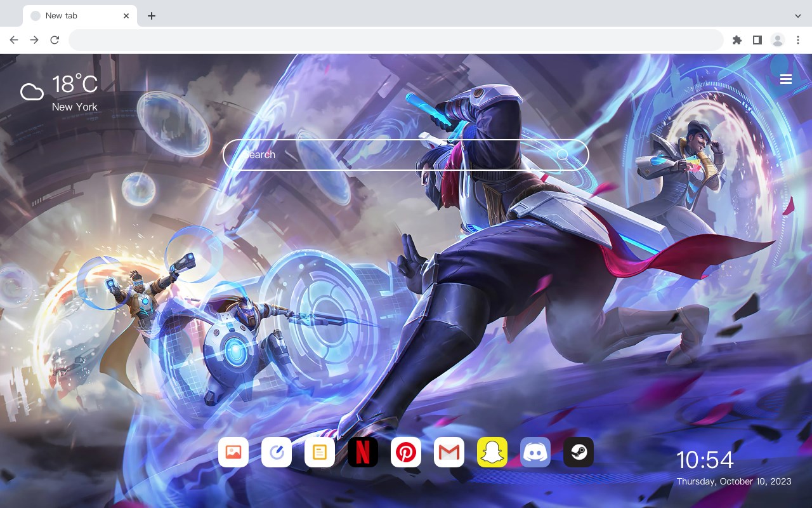Open the hamburger menu on the page
The image size is (812, 508).
pyautogui.click(x=786, y=79)
